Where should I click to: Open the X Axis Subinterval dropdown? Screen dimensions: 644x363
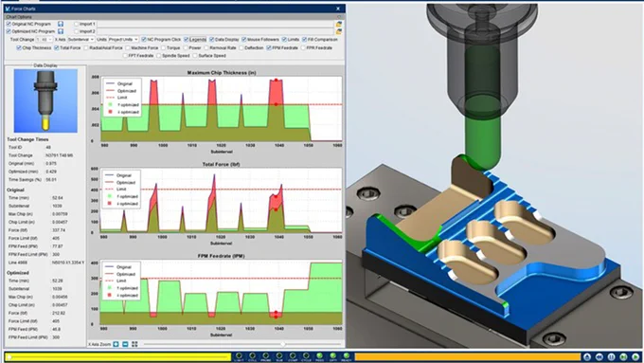pyautogui.click(x=80, y=40)
